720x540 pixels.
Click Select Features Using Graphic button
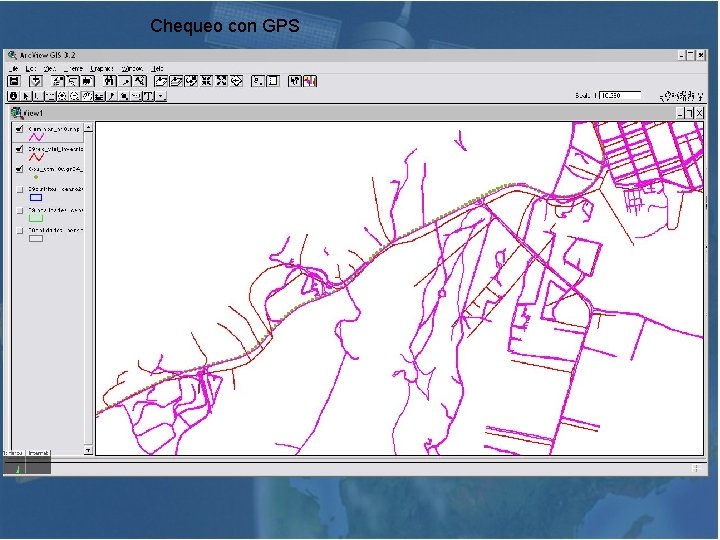point(258,81)
